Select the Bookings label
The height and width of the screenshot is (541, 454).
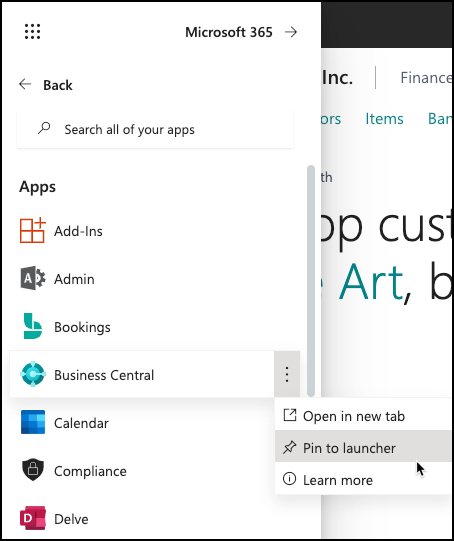(x=82, y=327)
